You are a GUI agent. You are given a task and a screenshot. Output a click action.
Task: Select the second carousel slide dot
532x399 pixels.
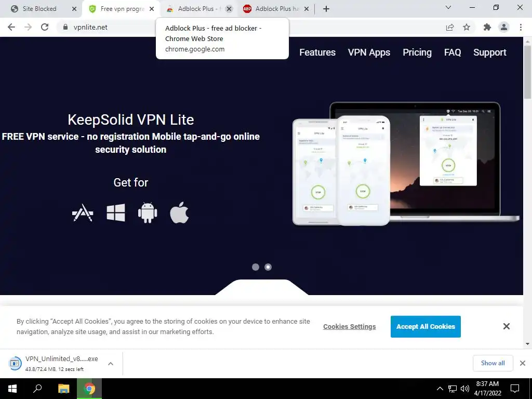[x=268, y=267]
